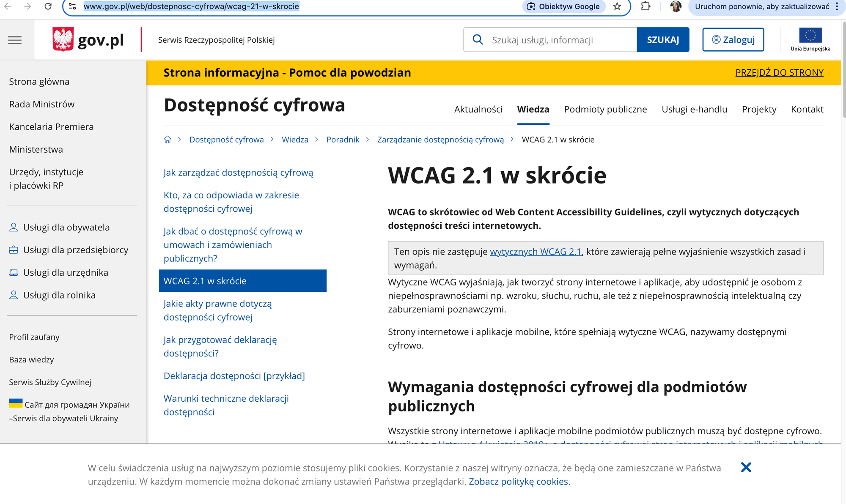The height and width of the screenshot is (504, 846).
Task: Open Deklaracja dostępności [przykład] link
Action: point(234,376)
